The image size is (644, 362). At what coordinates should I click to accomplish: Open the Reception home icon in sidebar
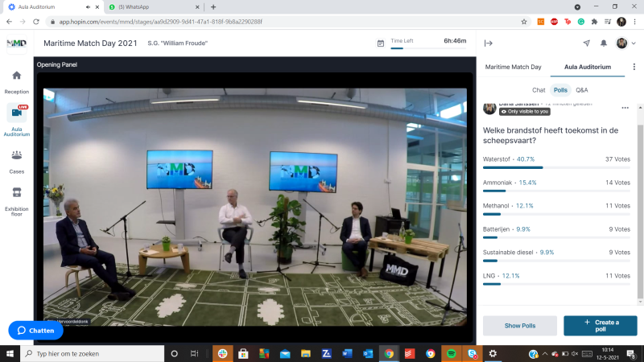(x=16, y=76)
